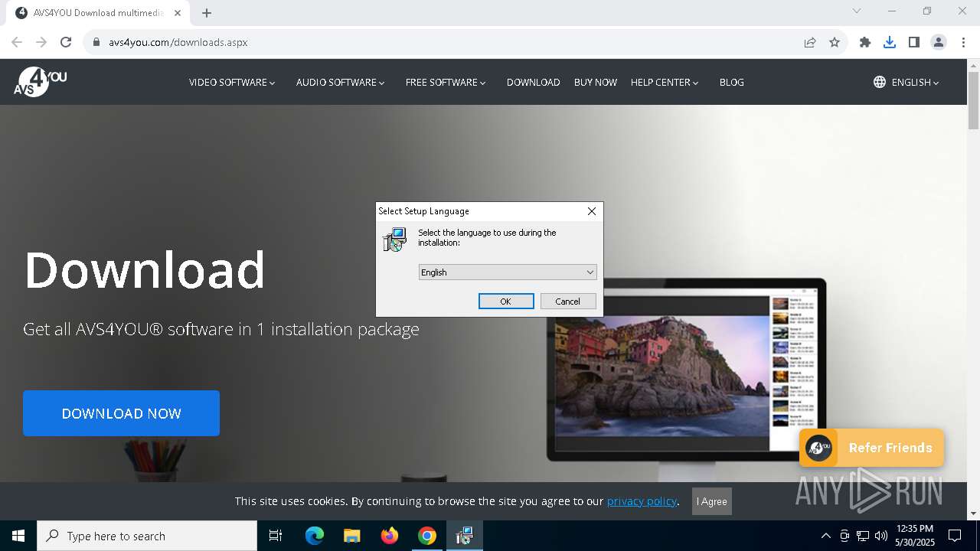Bookmark this page with star icon

coord(835,42)
